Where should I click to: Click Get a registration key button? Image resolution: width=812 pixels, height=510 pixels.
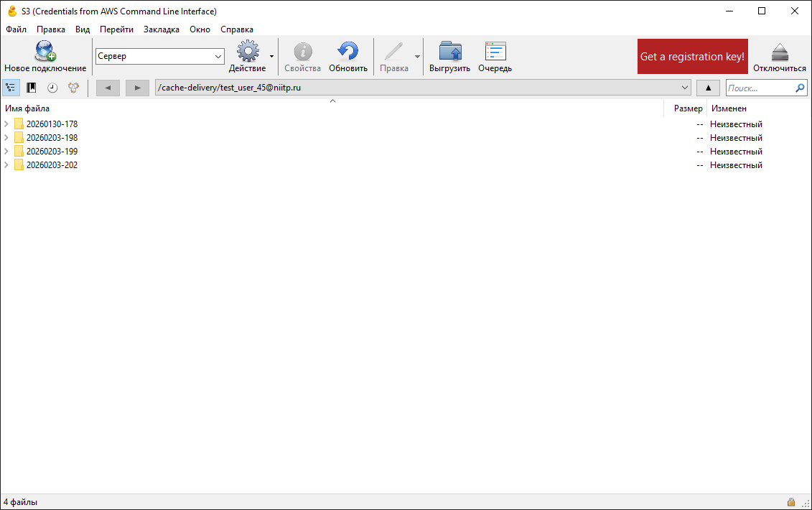(692, 57)
